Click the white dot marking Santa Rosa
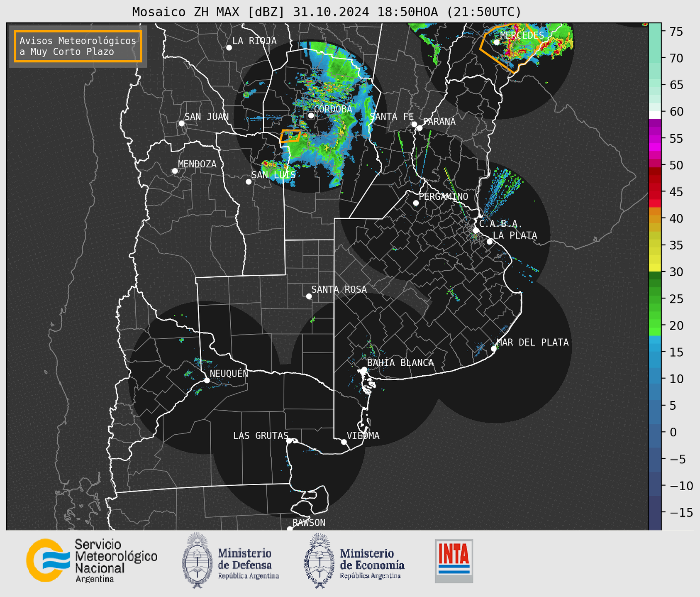Screen dimensions: 700x597 (x=309, y=296)
